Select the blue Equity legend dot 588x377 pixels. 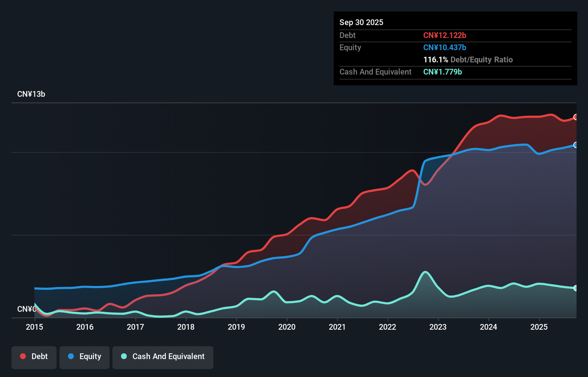tap(72, 356)
